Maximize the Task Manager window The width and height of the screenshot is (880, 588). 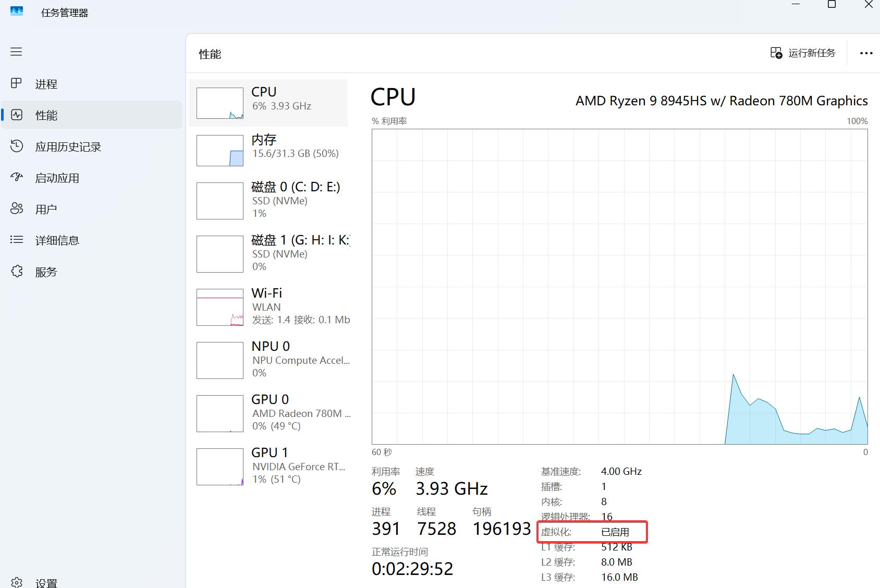point(832,5)
